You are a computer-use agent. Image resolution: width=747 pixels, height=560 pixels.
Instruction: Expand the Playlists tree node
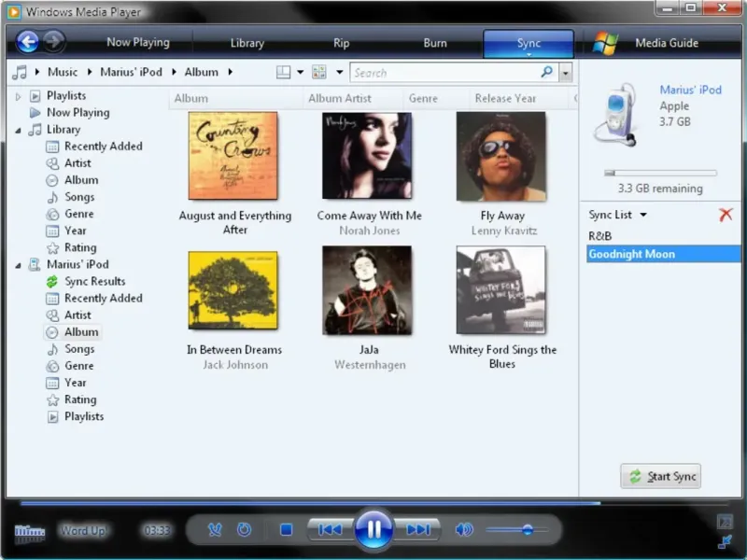tap(18, 96)
